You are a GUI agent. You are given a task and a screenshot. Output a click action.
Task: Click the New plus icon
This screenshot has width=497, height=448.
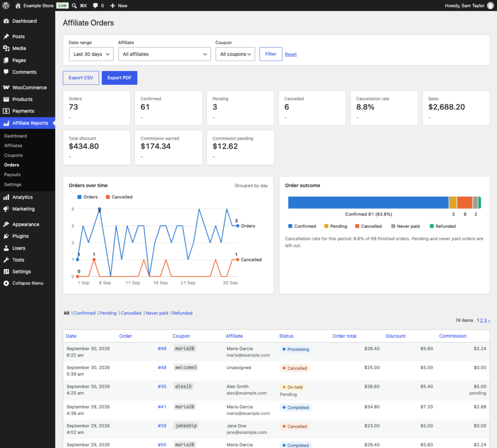[113, 6]
